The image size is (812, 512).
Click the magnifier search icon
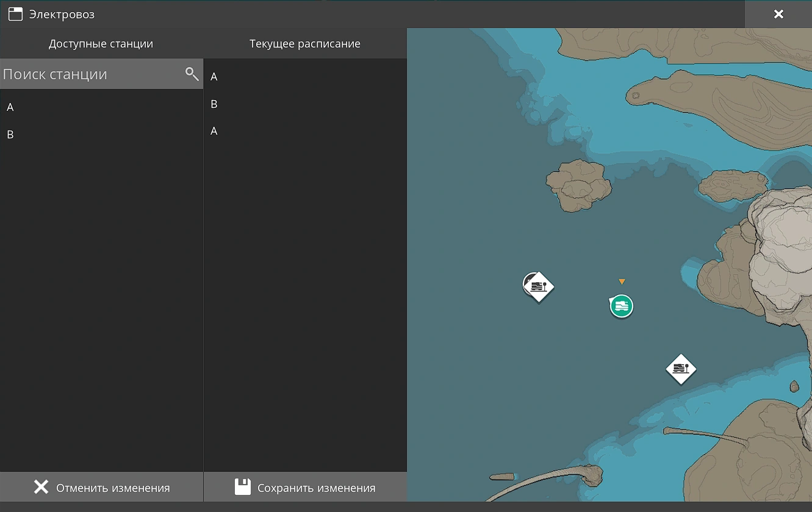pyautogui.click(x=192, y=74)
